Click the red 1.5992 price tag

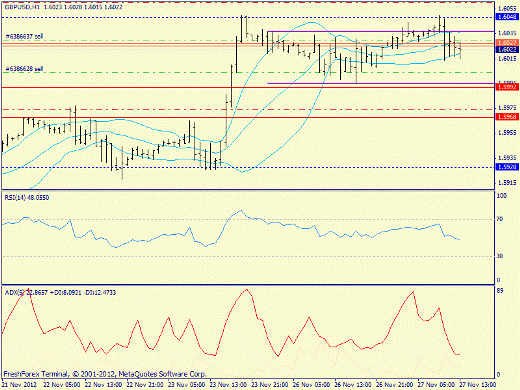[507, 87]
